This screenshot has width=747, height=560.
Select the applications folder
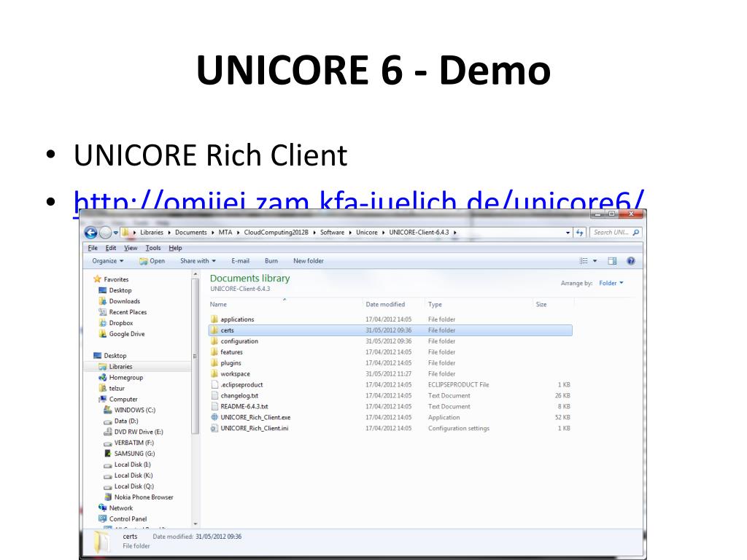(x=237, y=319)
